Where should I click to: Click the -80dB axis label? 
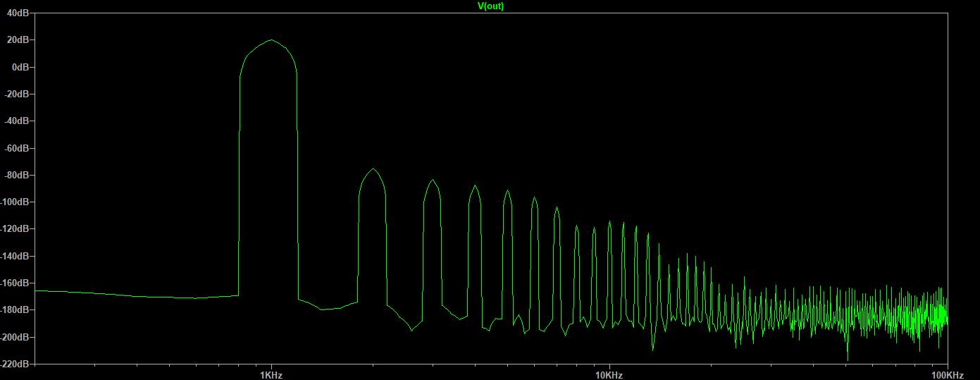pos(16,175)
